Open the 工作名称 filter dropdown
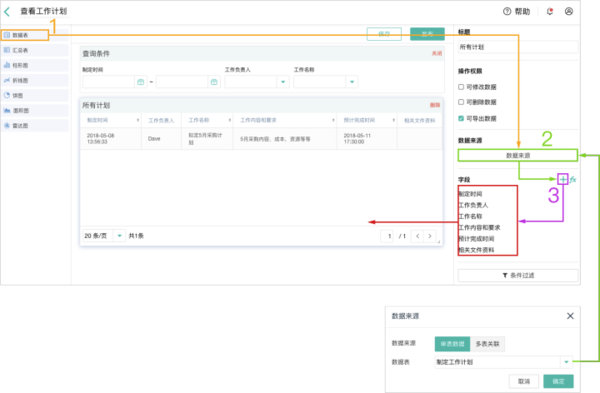Screen dimensions: 600x393 click(x=352, y=82)
